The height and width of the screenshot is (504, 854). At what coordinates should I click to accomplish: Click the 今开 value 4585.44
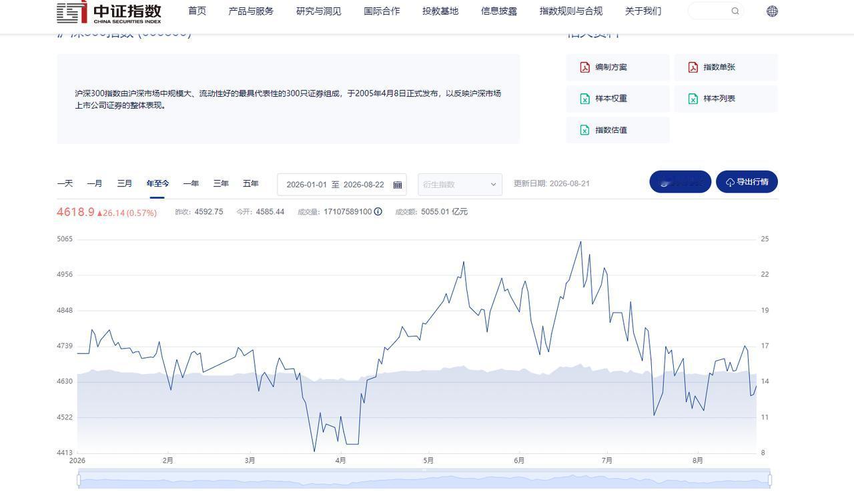click(270, 212)
